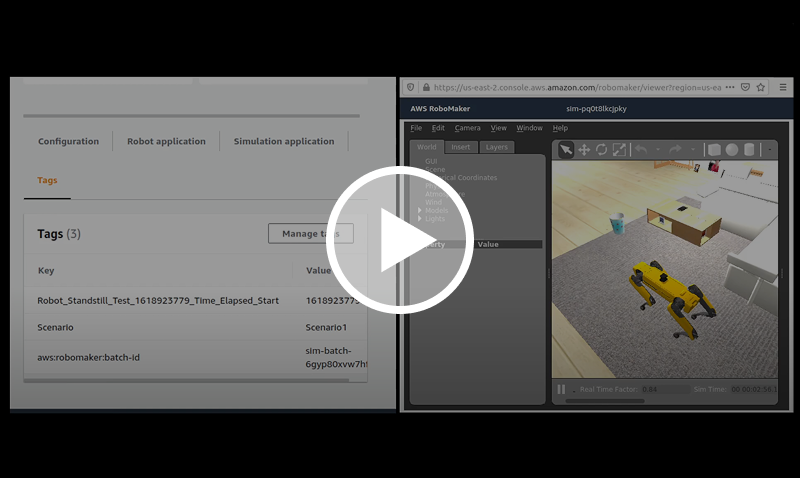Click the sim-batch value cell
This screenshot has height=478, width=800.
tap(336, 357)
